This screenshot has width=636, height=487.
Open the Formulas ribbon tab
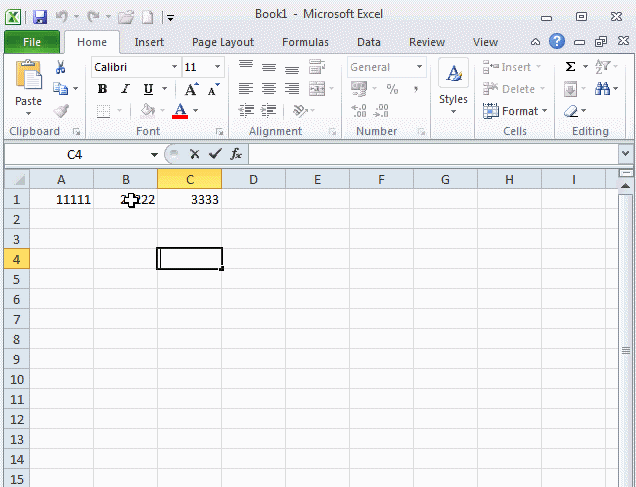click(x=305, y=42)
